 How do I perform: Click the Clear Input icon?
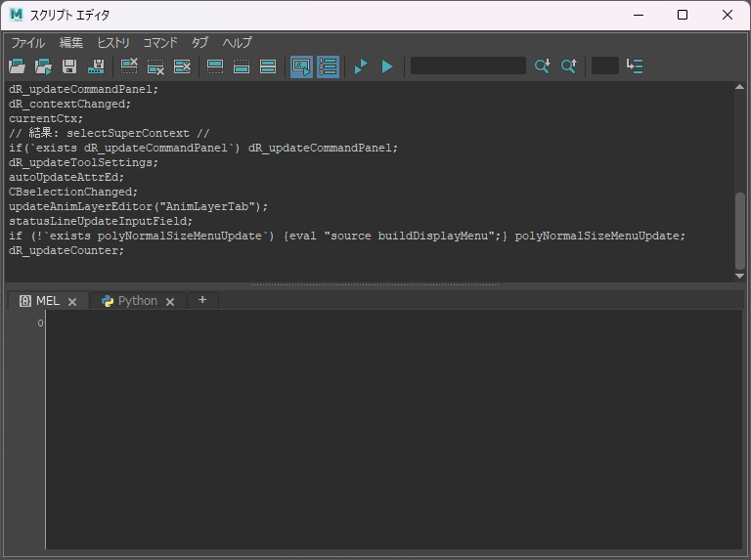click(155, 66)
